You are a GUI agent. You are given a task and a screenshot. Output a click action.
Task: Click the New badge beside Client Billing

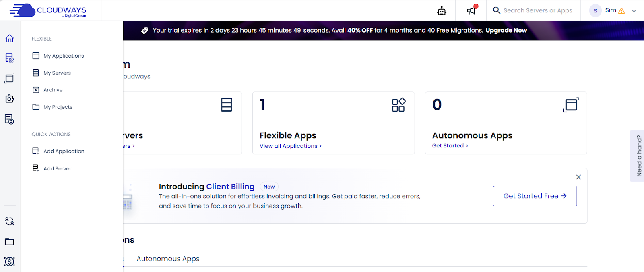click(269, 187)
